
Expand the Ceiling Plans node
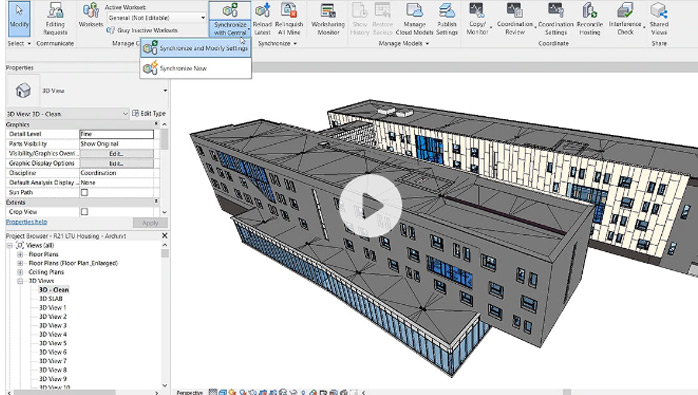point(20,272)
